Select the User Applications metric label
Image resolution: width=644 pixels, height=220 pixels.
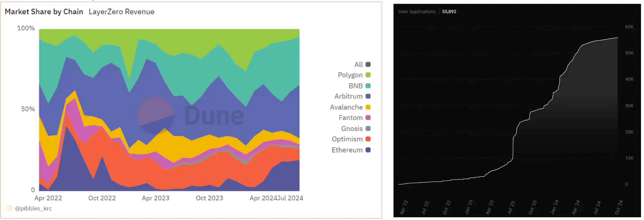(417, 11)
